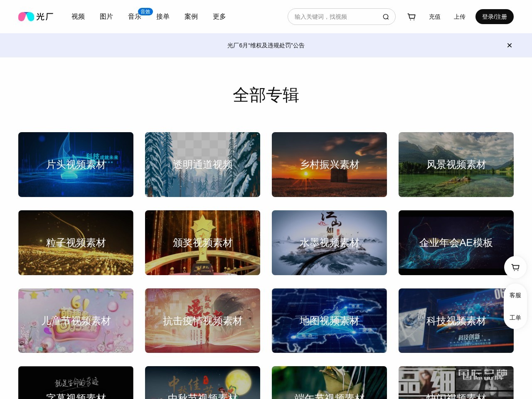Open the 粒子视频素材 album

coord(76,243)
